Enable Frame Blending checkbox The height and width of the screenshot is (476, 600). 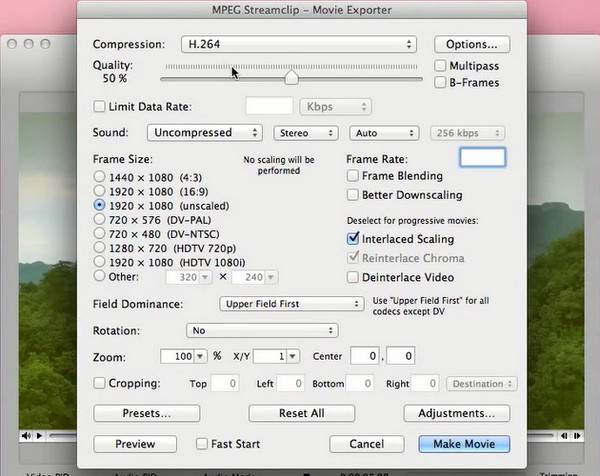[x=352, y=176]
